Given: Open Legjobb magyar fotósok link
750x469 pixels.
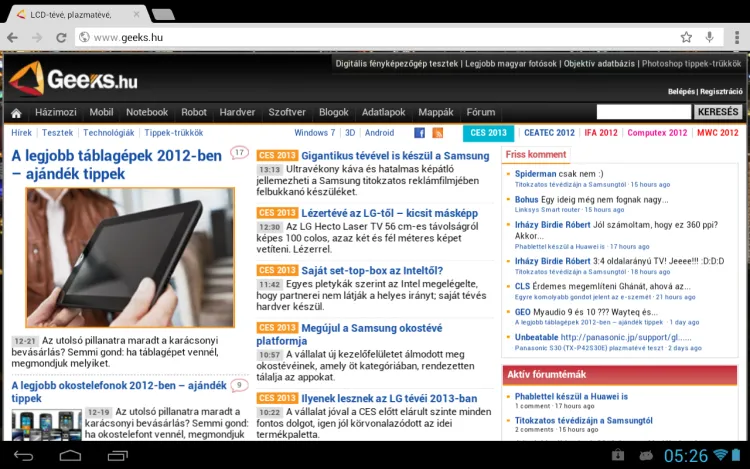Looking at the screenshot, I should 511,64.
